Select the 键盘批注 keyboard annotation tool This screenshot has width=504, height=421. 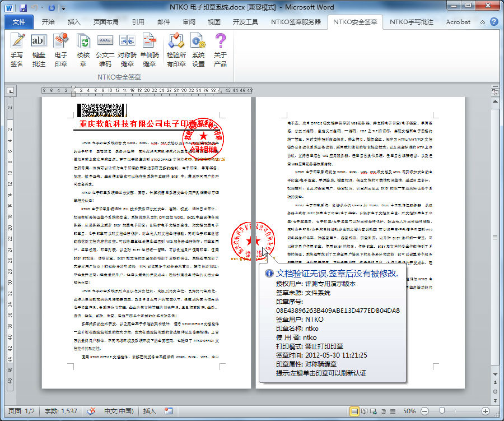point(39,50)
